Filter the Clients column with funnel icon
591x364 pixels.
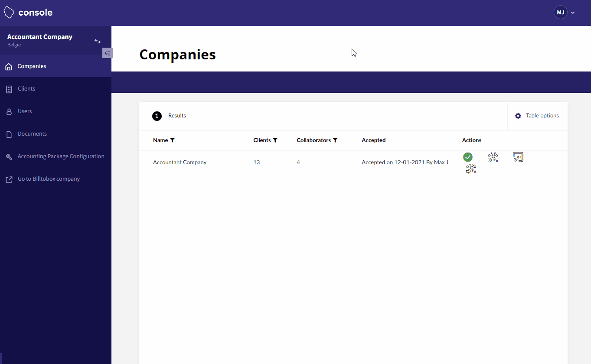[275, 140]
